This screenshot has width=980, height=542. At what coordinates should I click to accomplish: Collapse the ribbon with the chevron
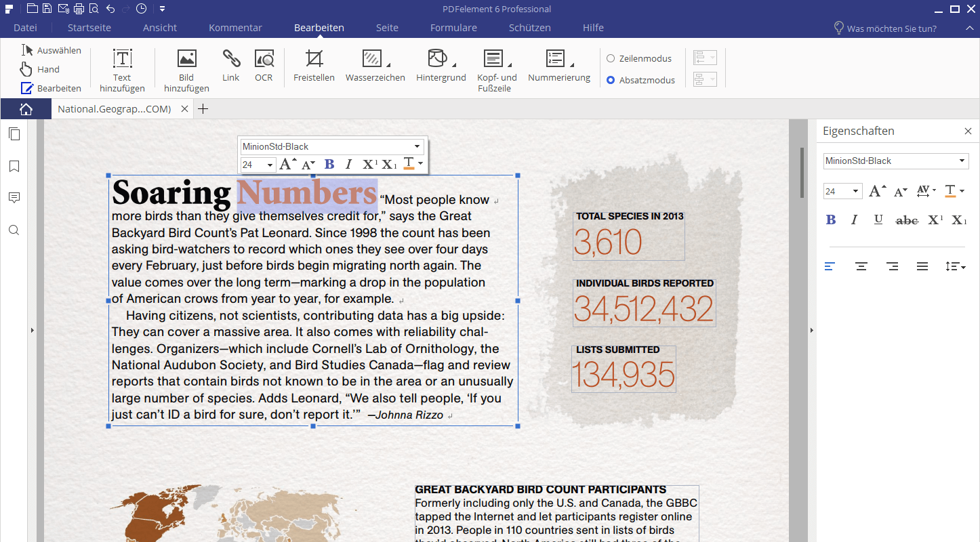969,28
